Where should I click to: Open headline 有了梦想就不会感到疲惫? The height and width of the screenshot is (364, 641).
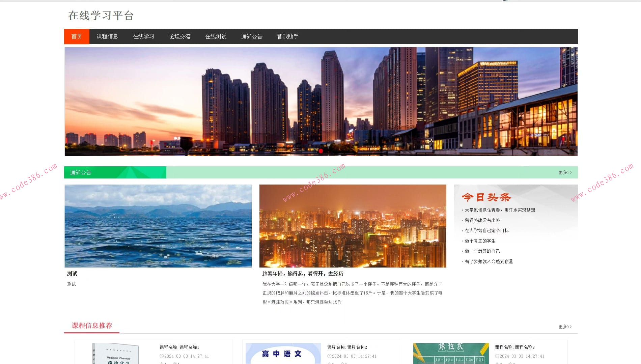(489, 262)
